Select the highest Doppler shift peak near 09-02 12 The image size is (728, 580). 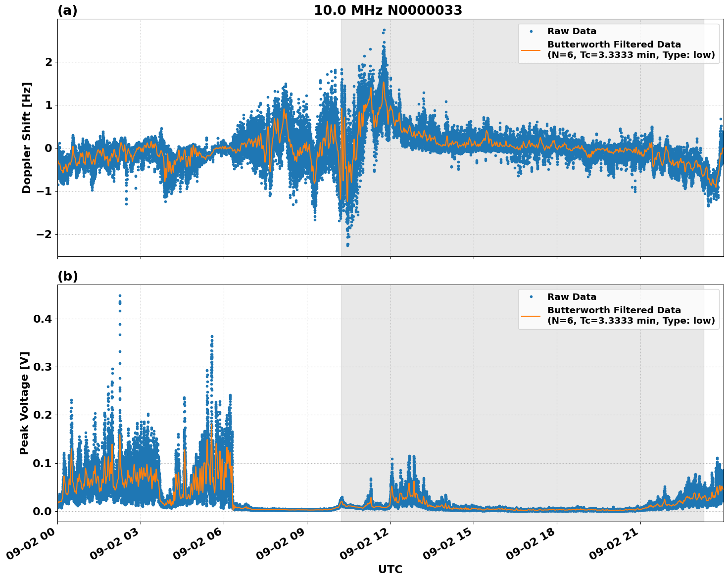pyautogui.click(x=385, y=31)
